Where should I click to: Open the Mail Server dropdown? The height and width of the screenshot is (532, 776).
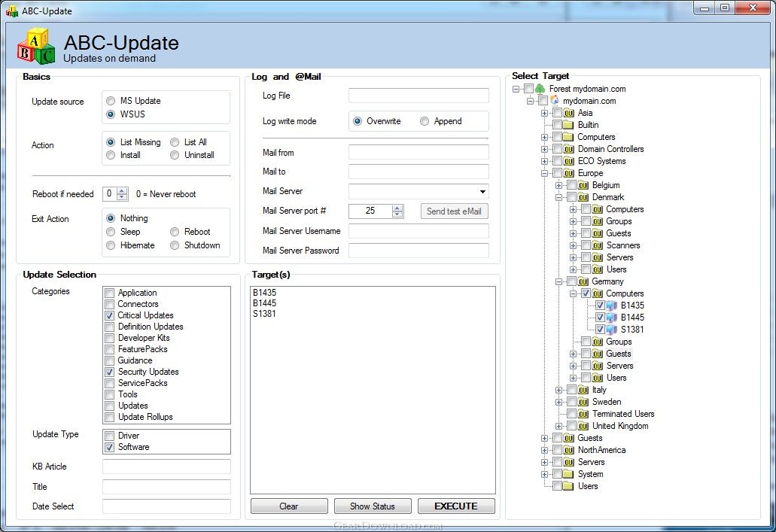482,192
